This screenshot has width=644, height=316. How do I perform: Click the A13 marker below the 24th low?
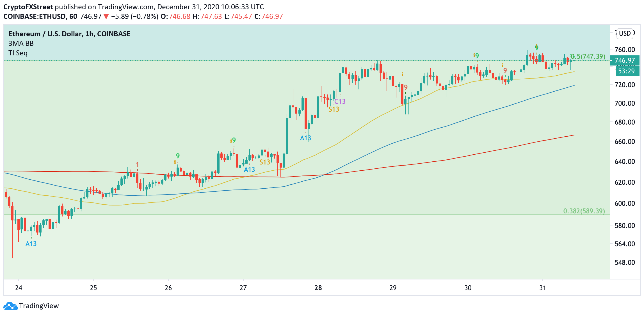pos(31,243)
